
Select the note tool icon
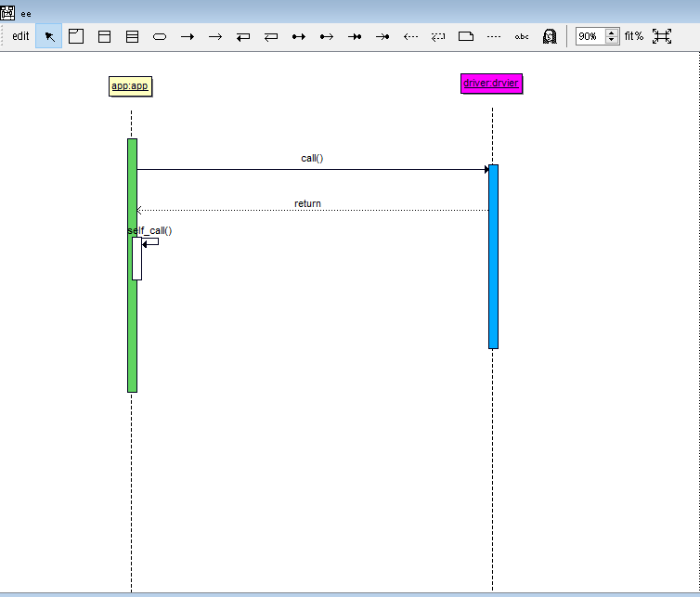tap(466, 36)
